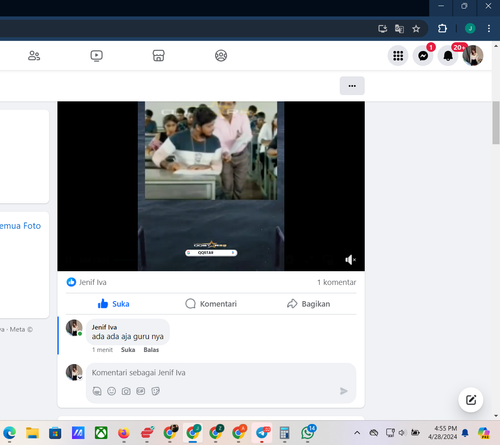500x445 pixels.
Task: Click Suka under the comment
Action: click(x=128, y=350)
